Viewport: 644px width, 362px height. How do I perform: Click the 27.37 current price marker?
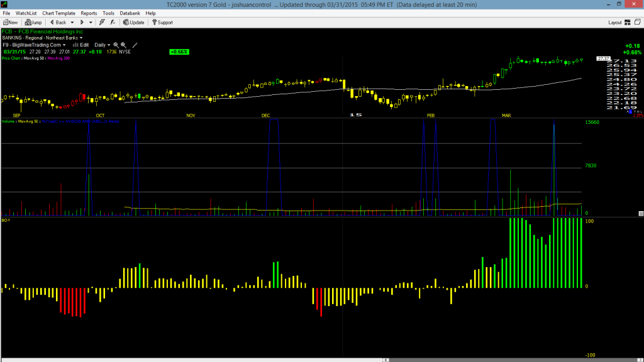click(603, 58)
